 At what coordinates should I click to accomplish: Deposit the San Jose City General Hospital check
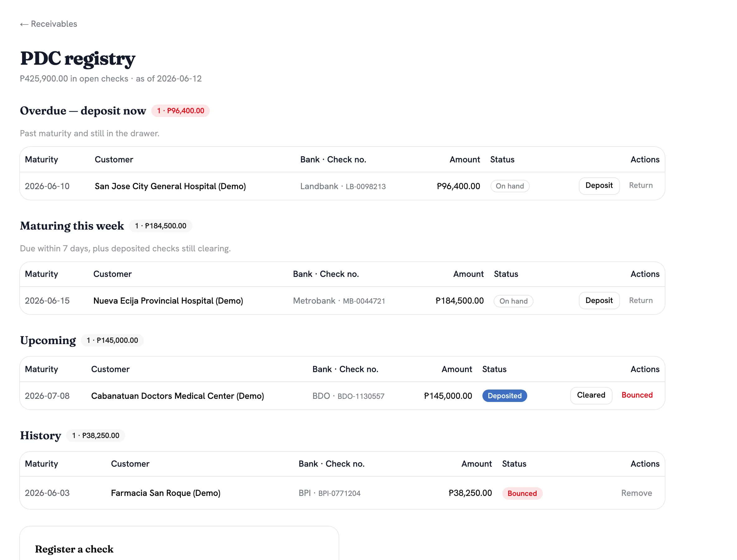pos(599,186)
